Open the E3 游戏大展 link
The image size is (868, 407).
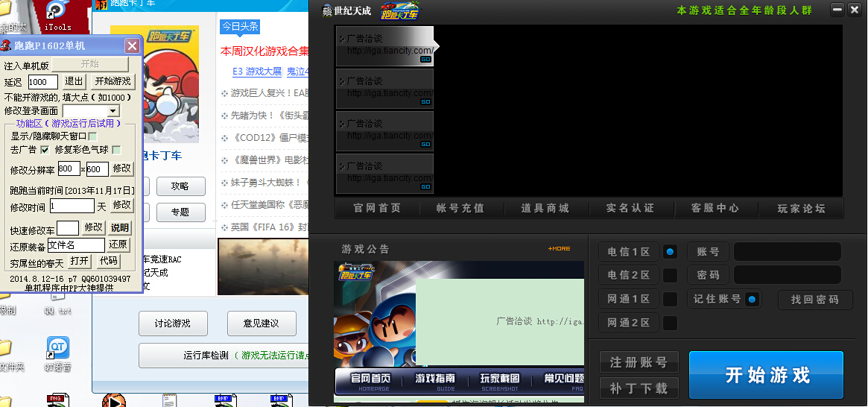pos(257,72)
